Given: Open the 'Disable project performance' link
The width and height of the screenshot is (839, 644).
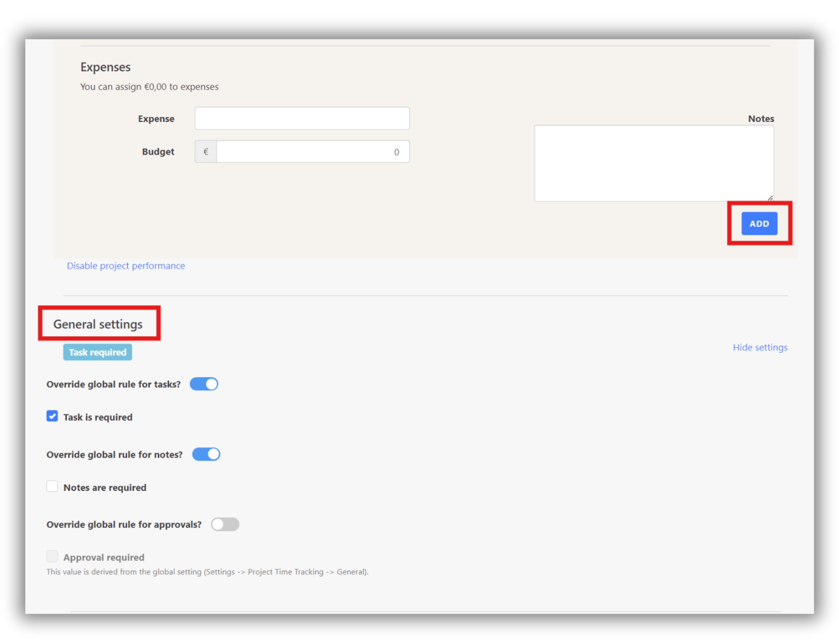Looking at the screenshot, I should pos(126,265).
